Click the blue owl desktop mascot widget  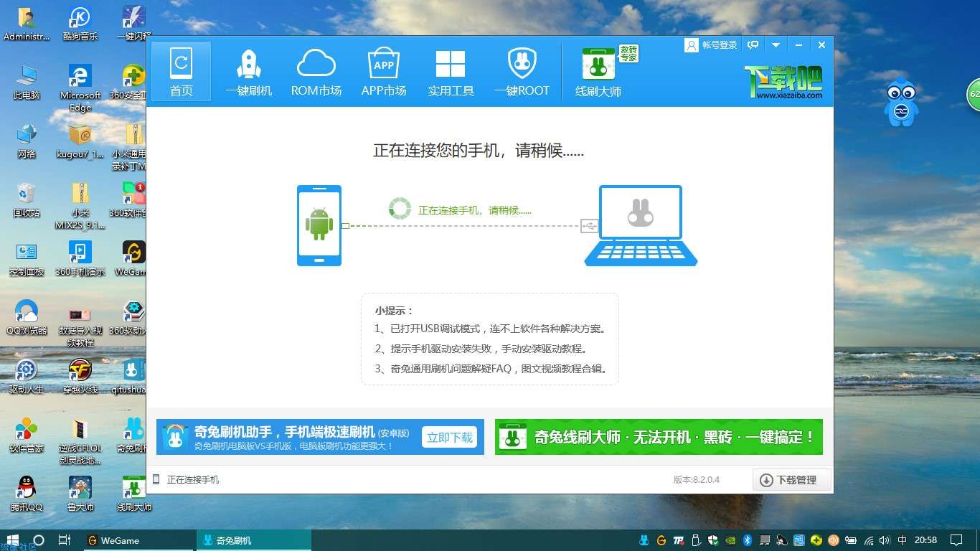point(901,101)
